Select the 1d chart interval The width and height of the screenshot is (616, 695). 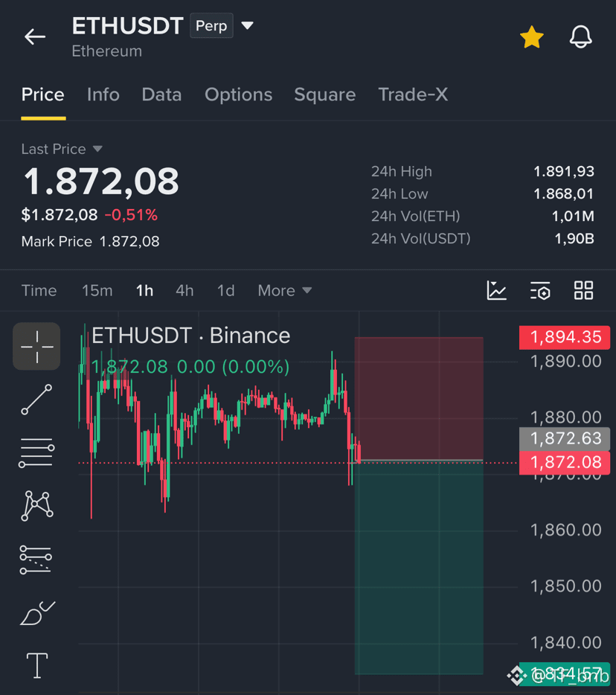225,291
